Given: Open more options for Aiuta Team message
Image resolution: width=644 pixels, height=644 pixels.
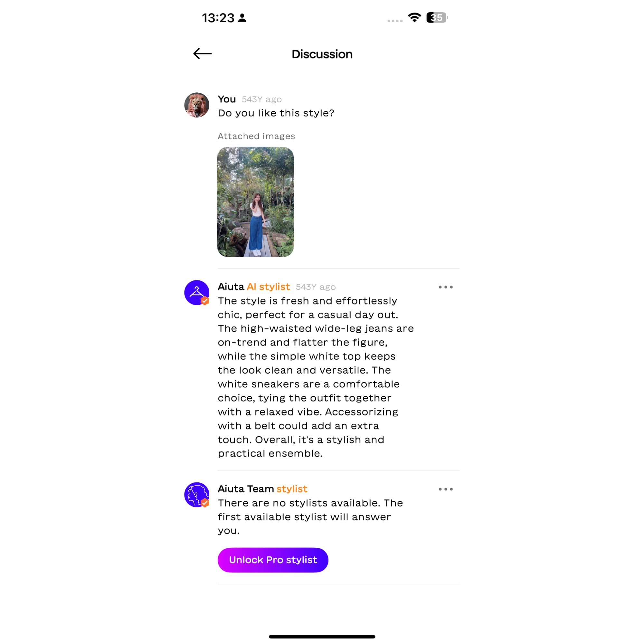Looking at the screenshot, I should point(446,489).
